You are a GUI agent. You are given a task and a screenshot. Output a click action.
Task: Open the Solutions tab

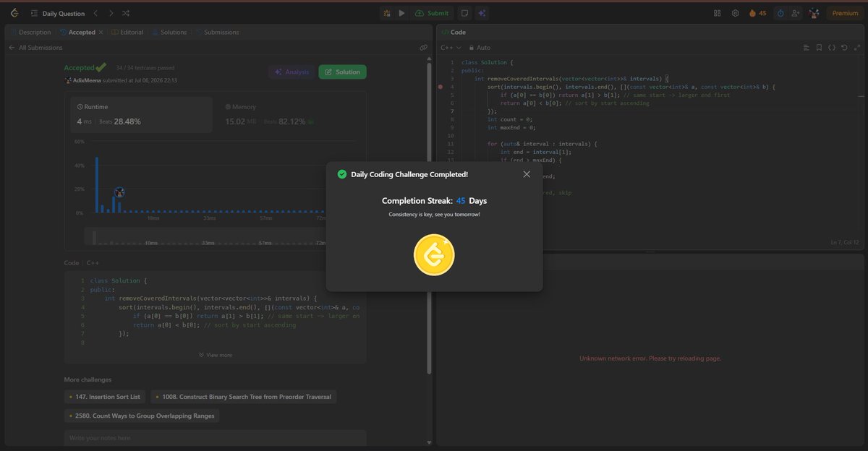169,32
